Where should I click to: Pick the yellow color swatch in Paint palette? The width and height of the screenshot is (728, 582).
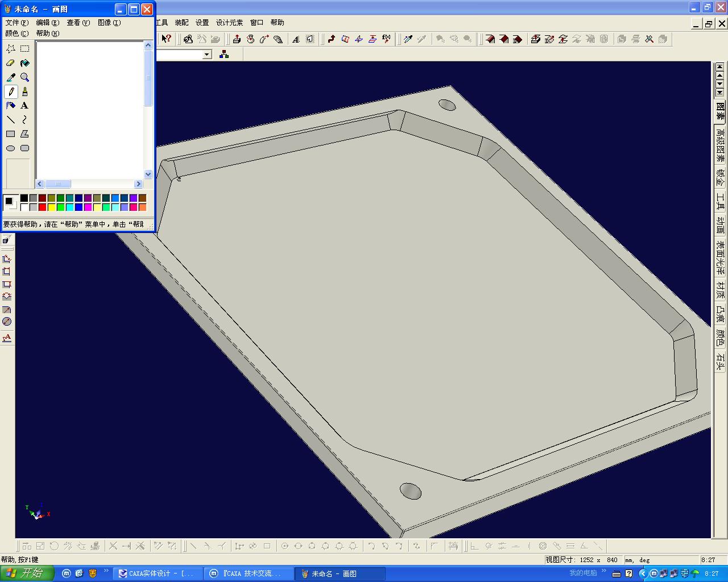click(51, 207)
